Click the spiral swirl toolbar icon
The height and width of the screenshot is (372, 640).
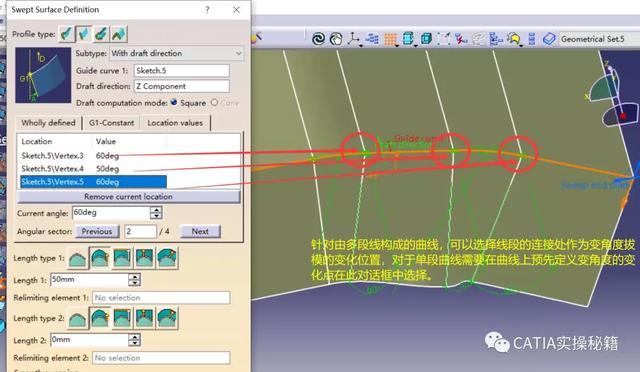(x=318, y=39)
